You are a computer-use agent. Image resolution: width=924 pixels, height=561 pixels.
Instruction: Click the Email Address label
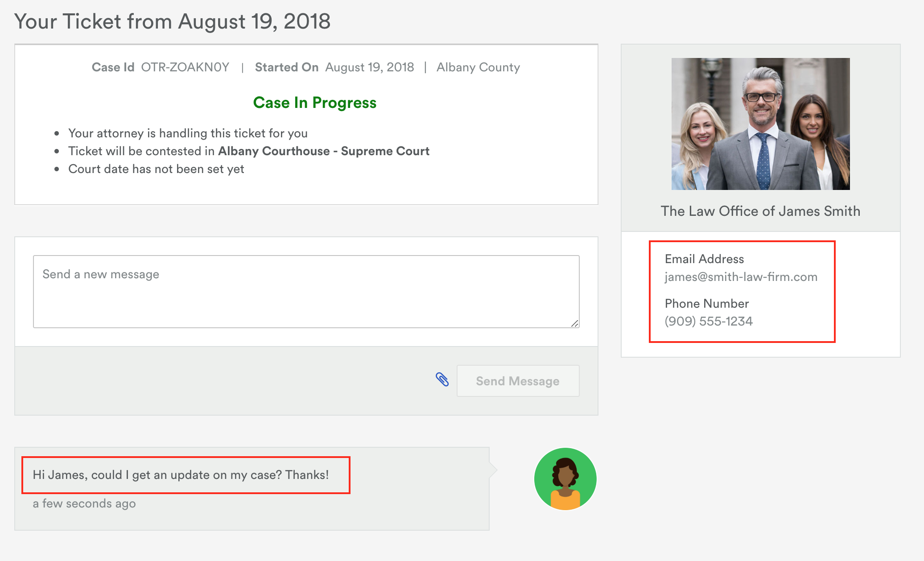click(704, 259)
